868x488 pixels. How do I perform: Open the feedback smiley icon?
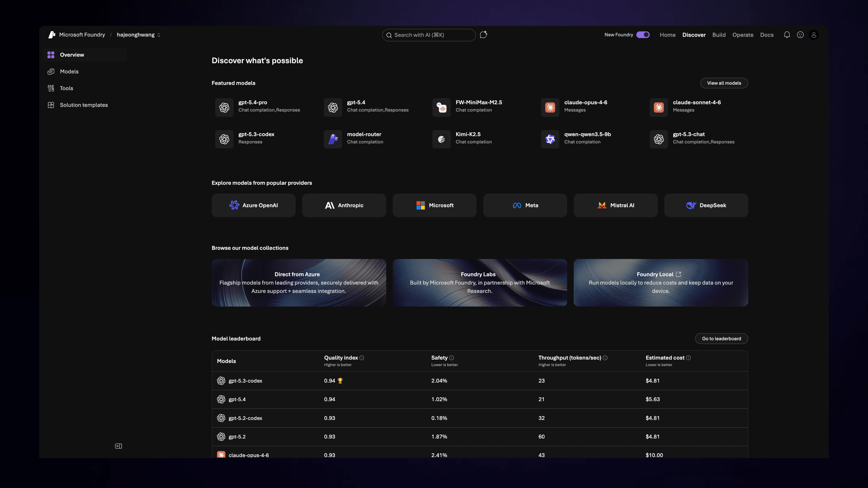click(x=800, y=35)
